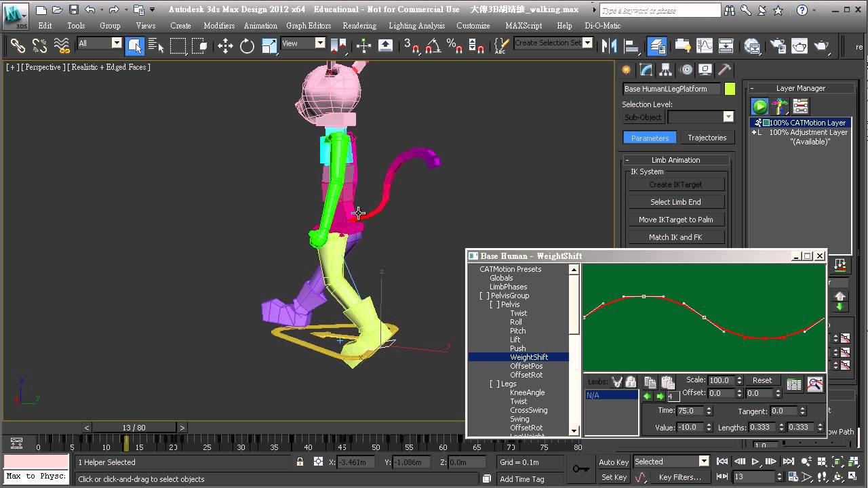Open Modify command panel tab
The height and width of the screenshot is (488, 868).
click(x=646, y=70)
